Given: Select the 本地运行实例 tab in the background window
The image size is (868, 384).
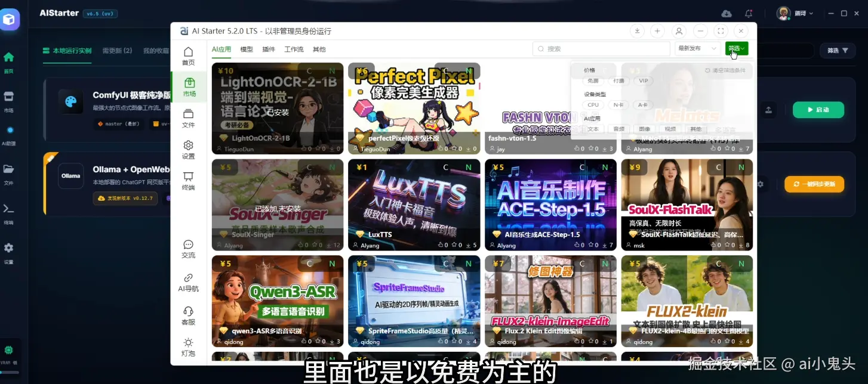Looking at the screenshot, I should (x=67, y=51).
